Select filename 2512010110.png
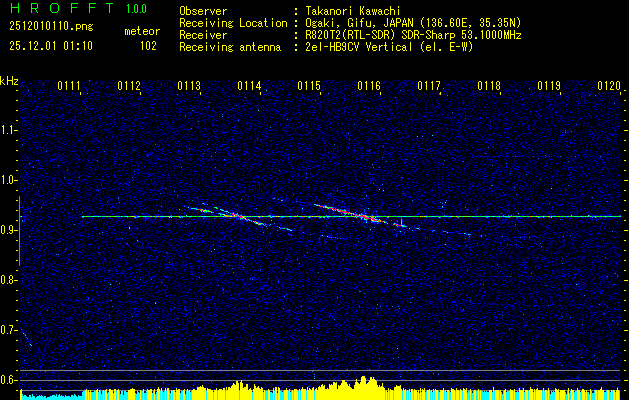The height and width of the screenshot is (400, 629). [x=51, y=27]
